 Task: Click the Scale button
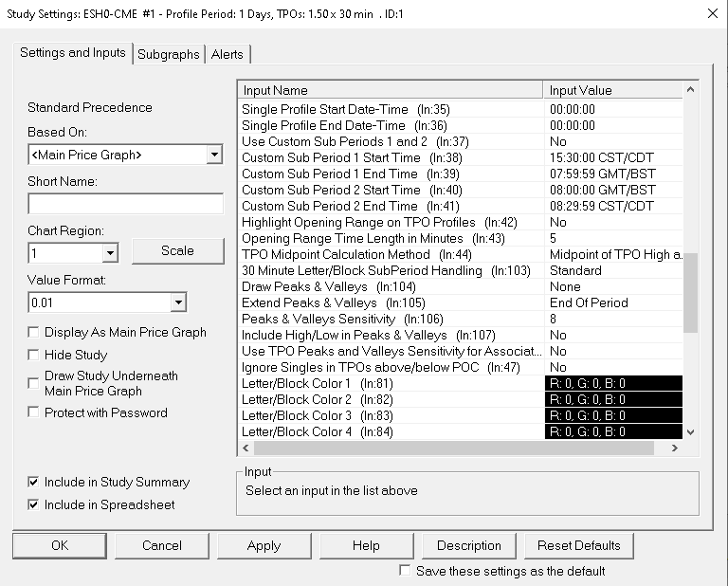point(178,250)
